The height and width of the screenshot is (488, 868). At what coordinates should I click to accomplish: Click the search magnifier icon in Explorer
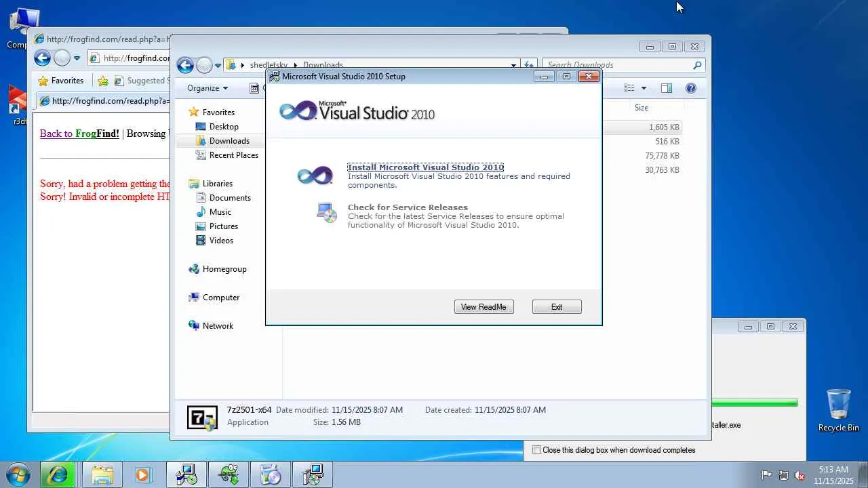[697, 65]
